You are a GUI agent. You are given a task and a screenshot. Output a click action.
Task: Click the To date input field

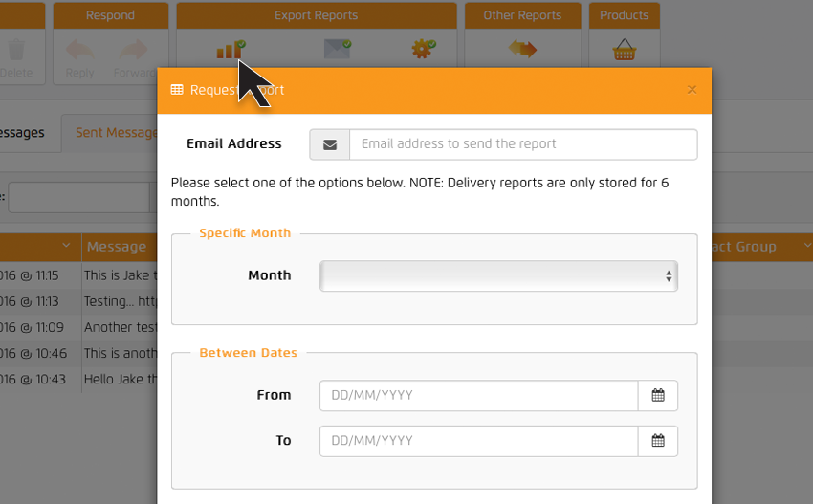click(x=478, y=441)
